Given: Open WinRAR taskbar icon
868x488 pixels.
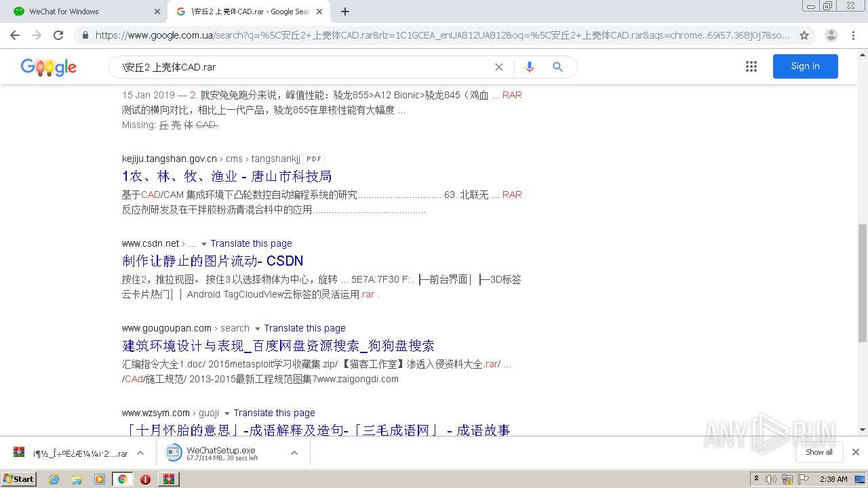Looking at the screenshot, I should pos(169,479).
